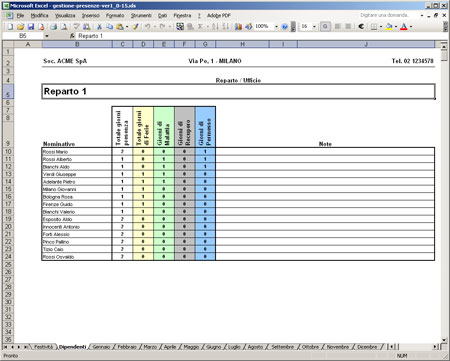Open a file with the folder icon

coord(20,27)
